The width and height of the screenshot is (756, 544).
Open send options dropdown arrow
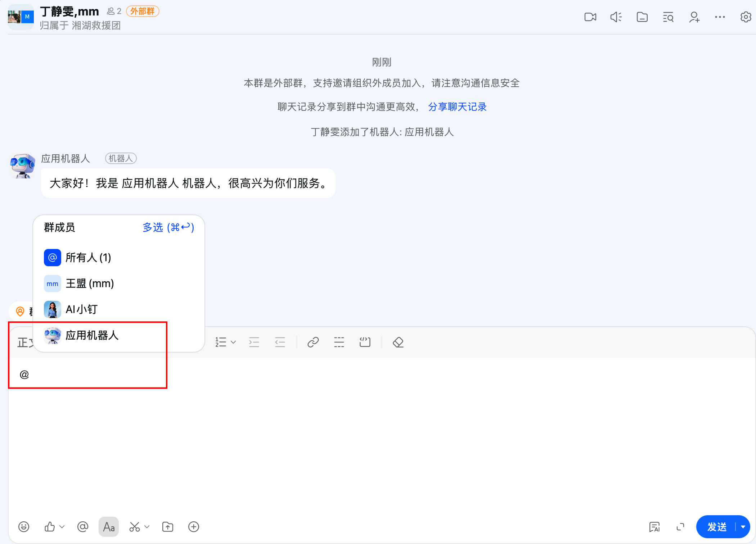[x=743, y=527]
